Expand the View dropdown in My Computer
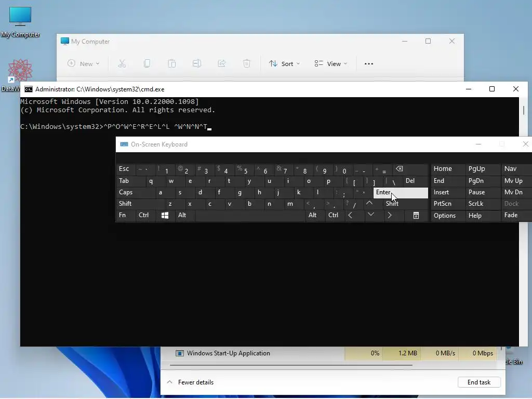The image size is (532, 399). [x=331, y=63]
